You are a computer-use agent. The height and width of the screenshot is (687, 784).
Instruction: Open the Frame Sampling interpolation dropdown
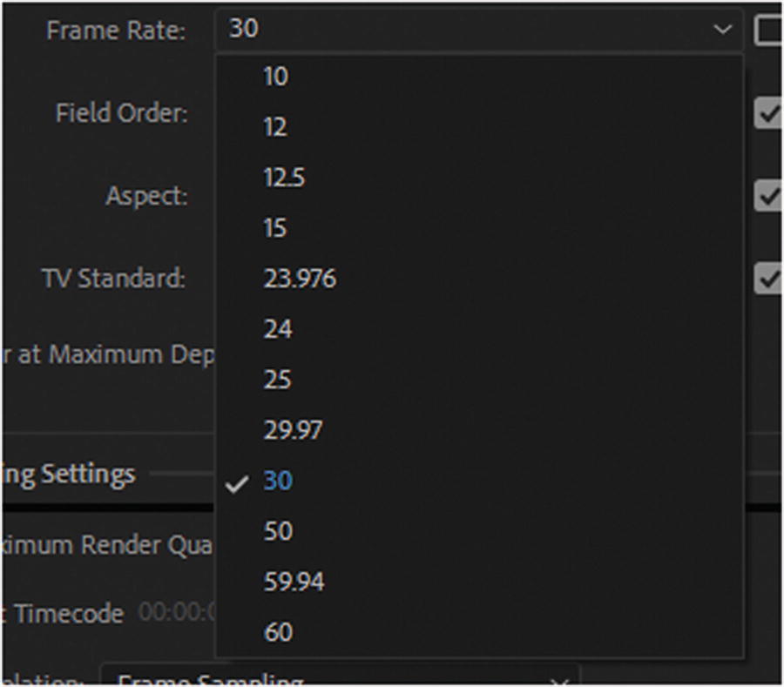(340, 679)
